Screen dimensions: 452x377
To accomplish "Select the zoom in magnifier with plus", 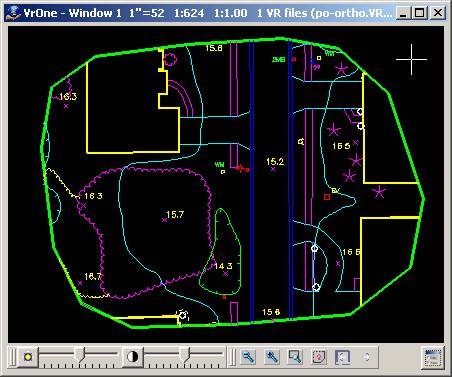I will [x=272, y=357].
